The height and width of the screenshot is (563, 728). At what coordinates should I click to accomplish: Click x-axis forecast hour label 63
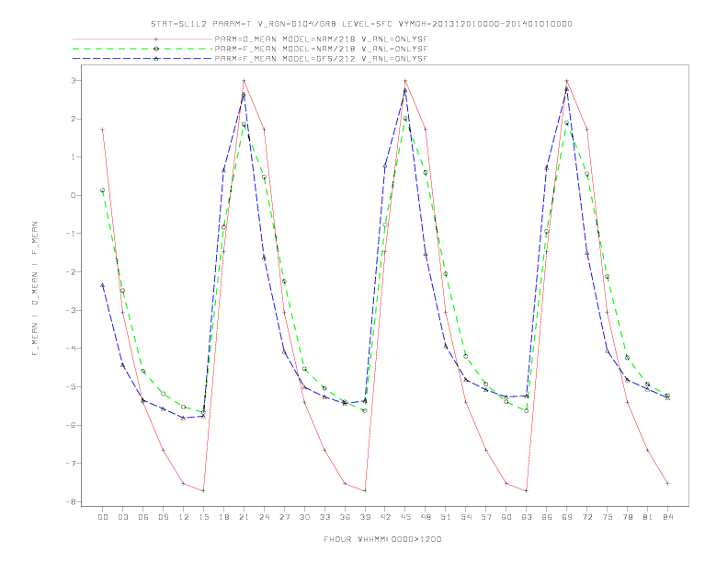pyautogui.click(x=527, y=517)
